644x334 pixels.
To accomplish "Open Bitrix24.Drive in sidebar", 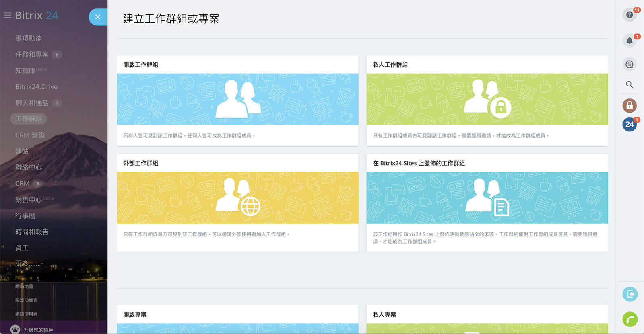I will pyautogui.click(x=36, y=86).
